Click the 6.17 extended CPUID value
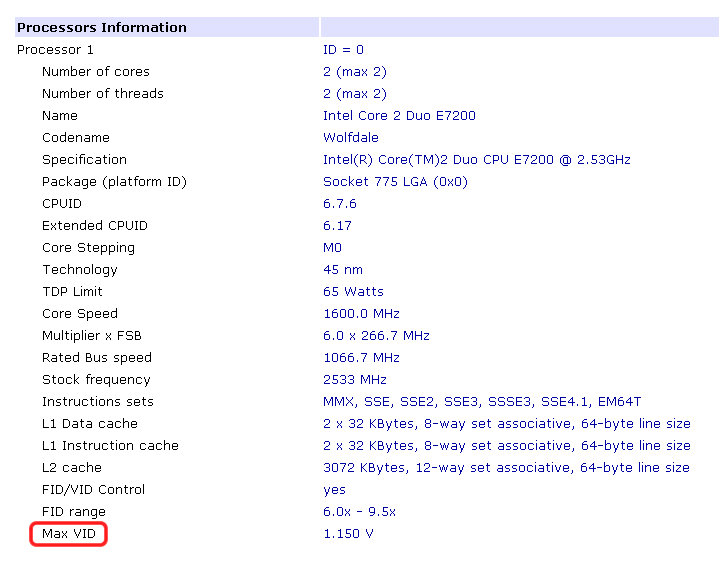This screenshot has width=719, height=587. 337,226
